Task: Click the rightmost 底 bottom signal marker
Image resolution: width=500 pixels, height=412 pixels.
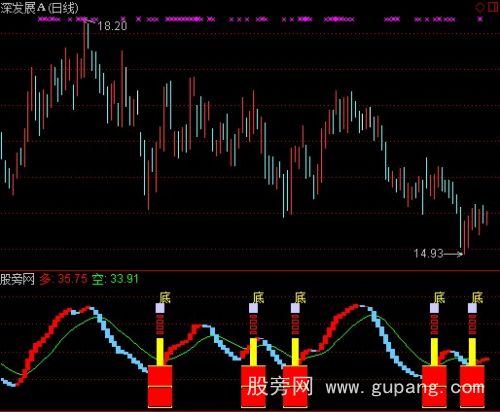Action: click(477, 297)
